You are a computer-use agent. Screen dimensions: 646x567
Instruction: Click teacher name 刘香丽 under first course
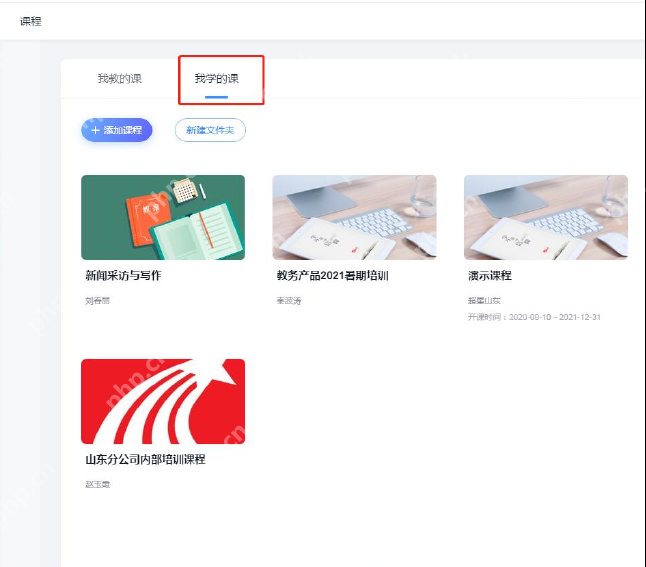pos(98,301)
